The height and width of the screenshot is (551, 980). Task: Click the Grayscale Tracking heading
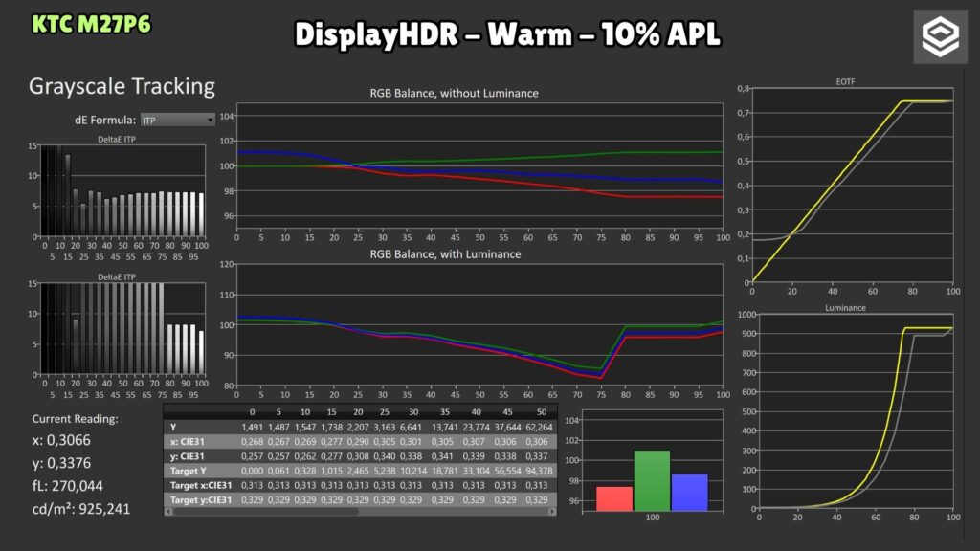(122, 86)
